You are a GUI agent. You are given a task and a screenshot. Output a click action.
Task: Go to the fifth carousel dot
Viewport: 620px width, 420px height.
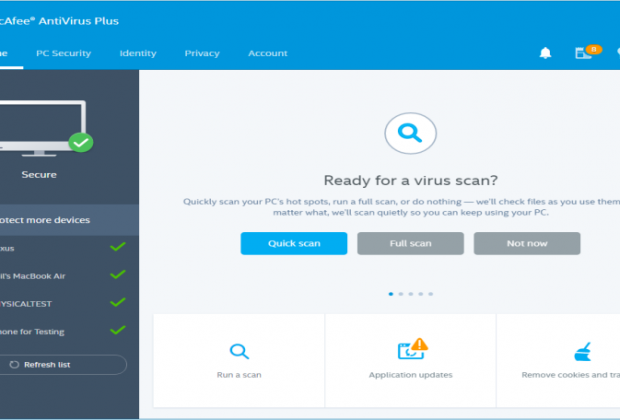pos(431,294)
